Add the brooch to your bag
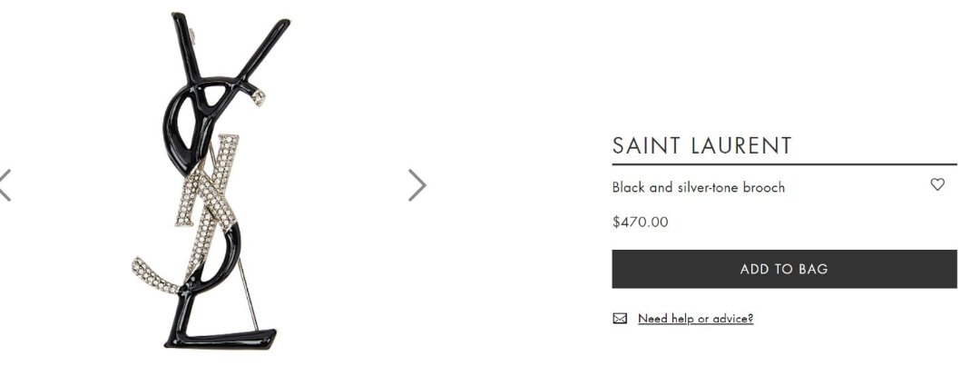Screen dimensions: 980x386 (784, 269)
